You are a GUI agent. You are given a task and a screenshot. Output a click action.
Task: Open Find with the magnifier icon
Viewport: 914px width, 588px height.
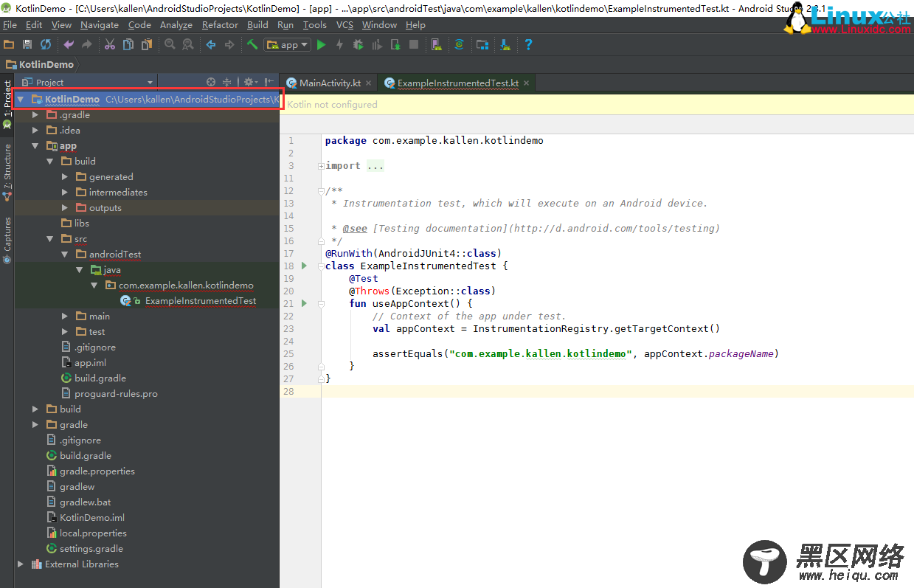(170, 45)
